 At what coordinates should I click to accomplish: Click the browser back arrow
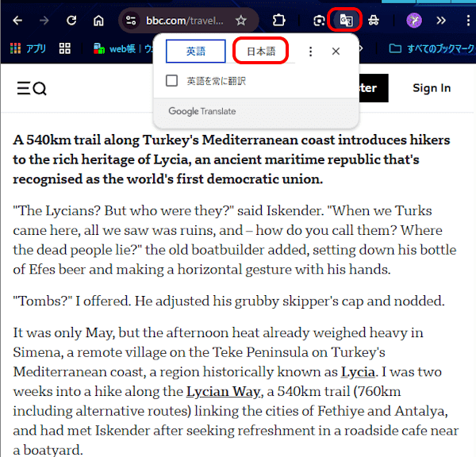pyautogui.click(x=17, y=20)
